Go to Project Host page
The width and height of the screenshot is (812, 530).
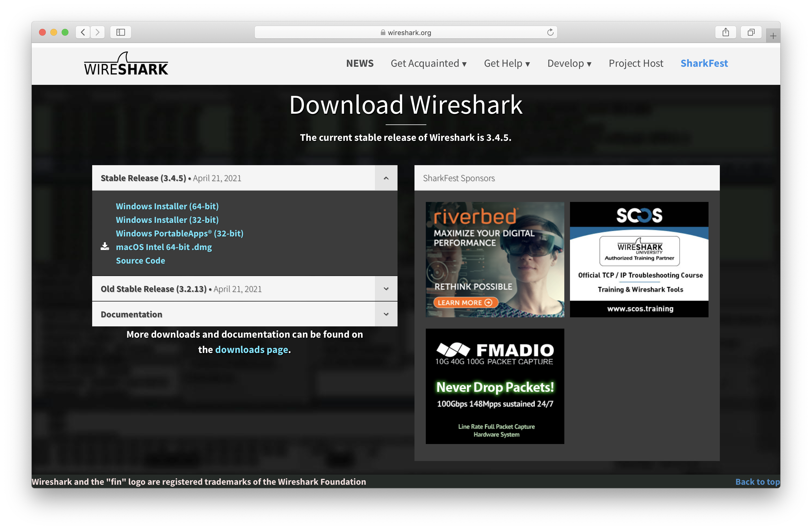pos(636,63)
